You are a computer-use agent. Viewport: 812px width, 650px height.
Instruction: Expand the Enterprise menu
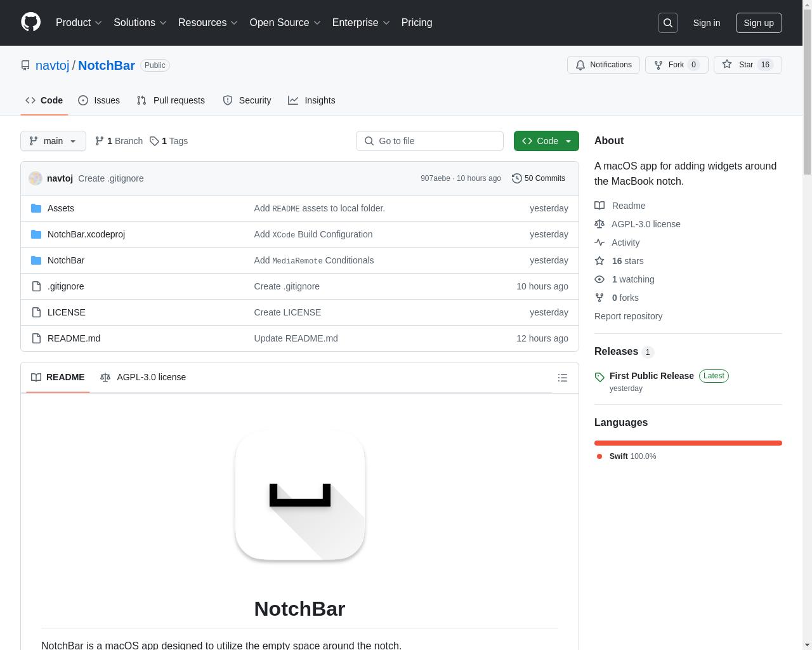361,23
